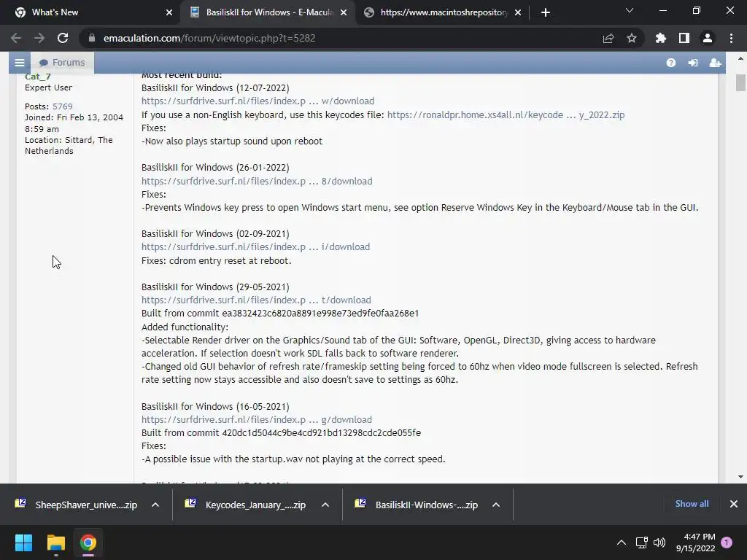Open the 5769 posts count link
The image size is (747, 560).
pos(63,106)
